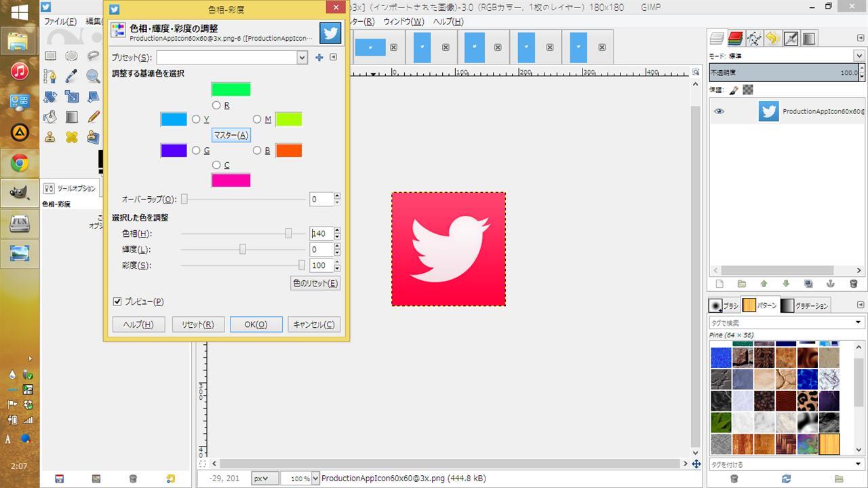Screen dimensions: 868x488
Task: Toggle lock alpha channel checkerboard icon
Action: point(747,90)
